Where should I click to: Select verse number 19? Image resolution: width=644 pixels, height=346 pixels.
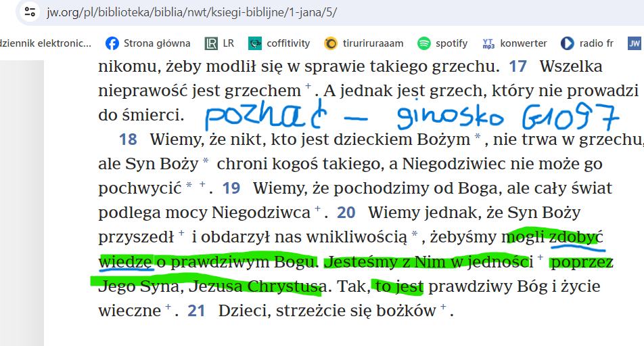231,188
